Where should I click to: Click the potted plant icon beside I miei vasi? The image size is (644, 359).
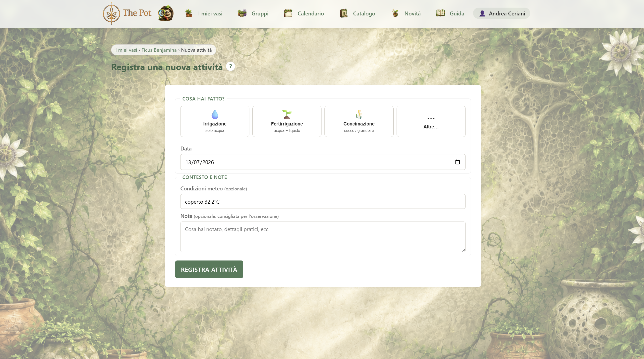coord(189,13)
